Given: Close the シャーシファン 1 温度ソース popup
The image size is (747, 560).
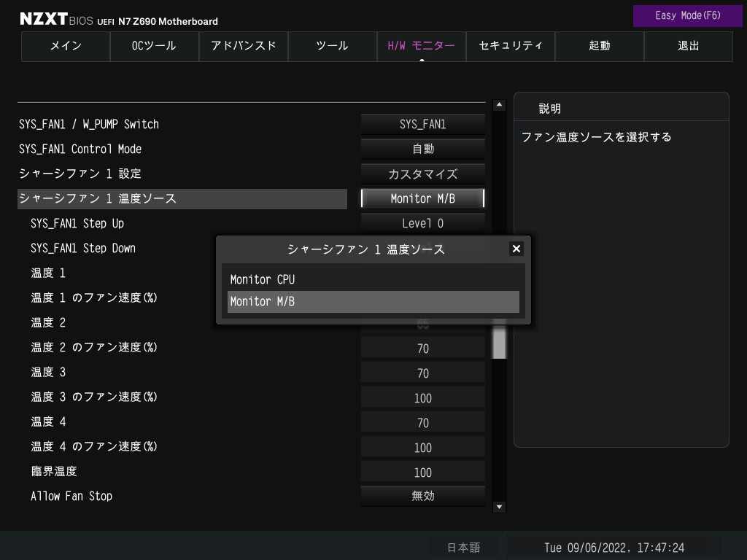Looking at the screenshot, I should [x=516, y=249].
